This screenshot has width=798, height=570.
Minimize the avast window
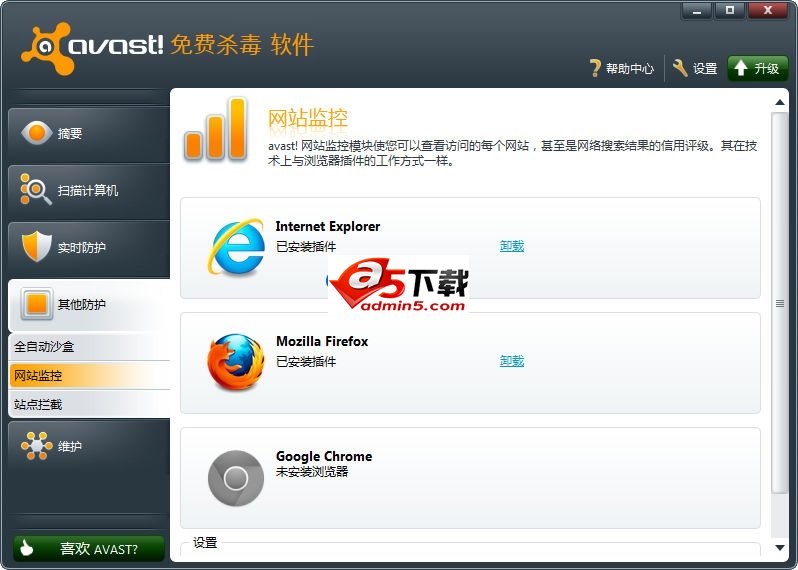pyautogui.click(x=697, y=11)
